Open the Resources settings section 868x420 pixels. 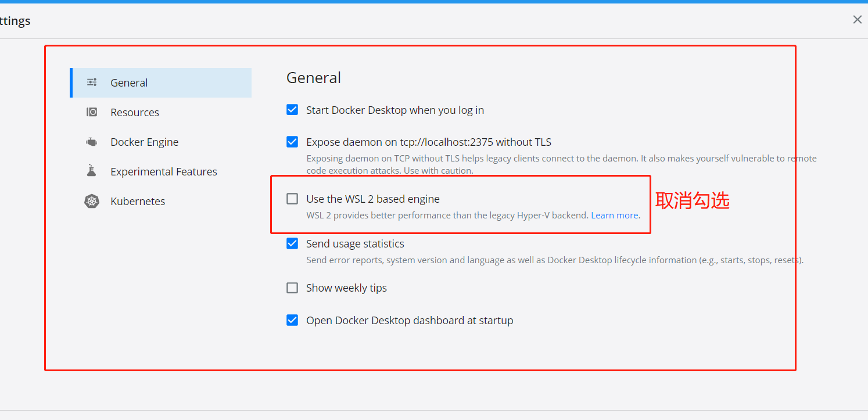pos(161,112)
